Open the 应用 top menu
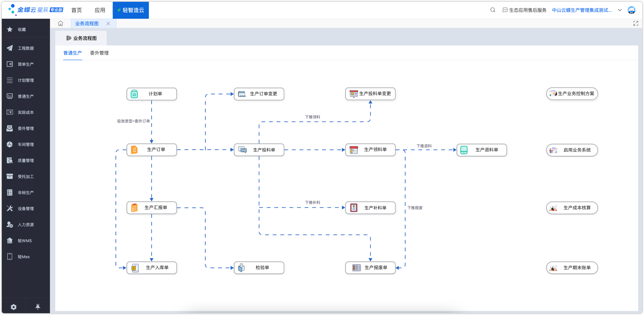This screenshot has width=644, height=315. (100, 10)
